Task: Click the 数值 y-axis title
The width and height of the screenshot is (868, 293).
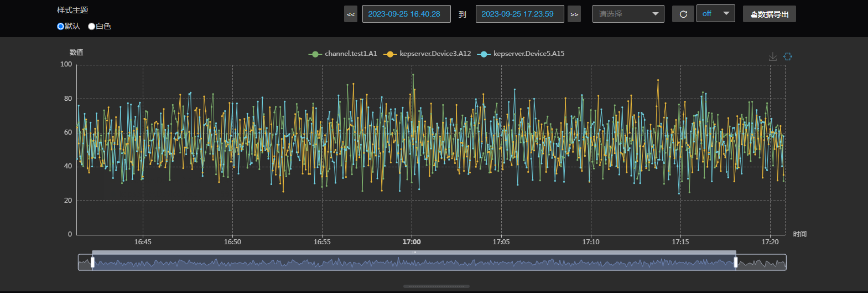Action: pyautogui.click(x=76, y=52)
